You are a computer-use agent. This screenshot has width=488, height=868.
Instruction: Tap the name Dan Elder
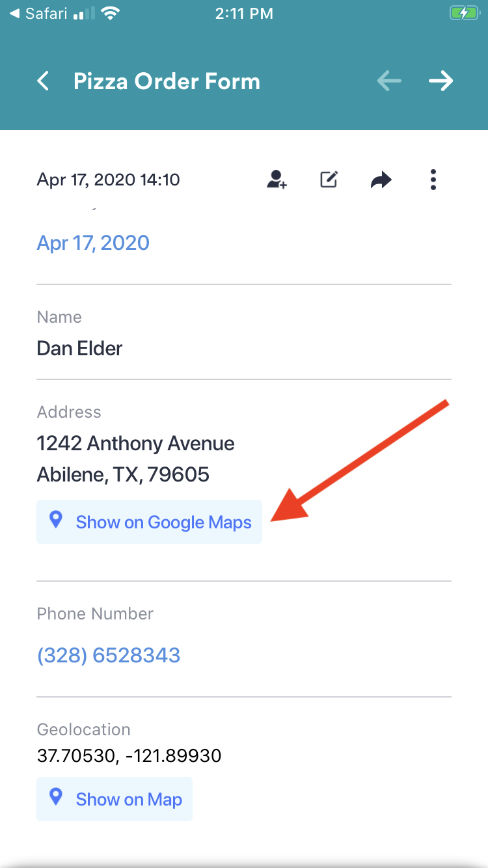tap(79, 349)
